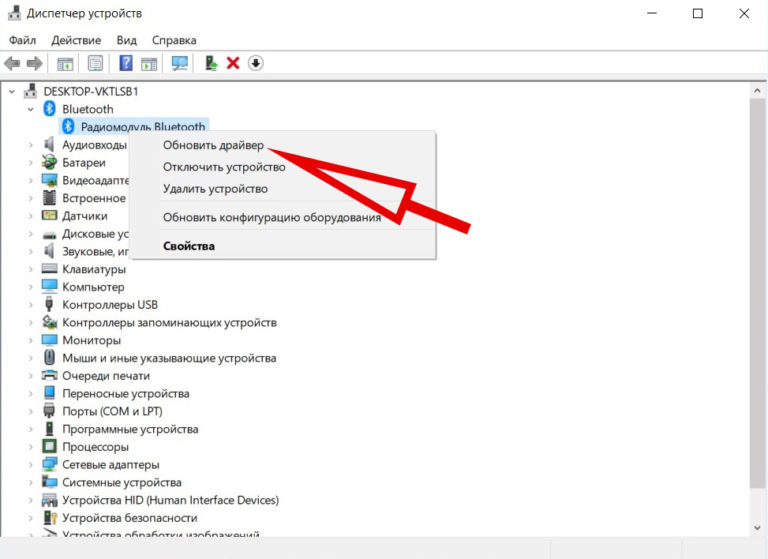
Task: Click the scan for hardware changes monitor icon
Action: tap(180, 63)
